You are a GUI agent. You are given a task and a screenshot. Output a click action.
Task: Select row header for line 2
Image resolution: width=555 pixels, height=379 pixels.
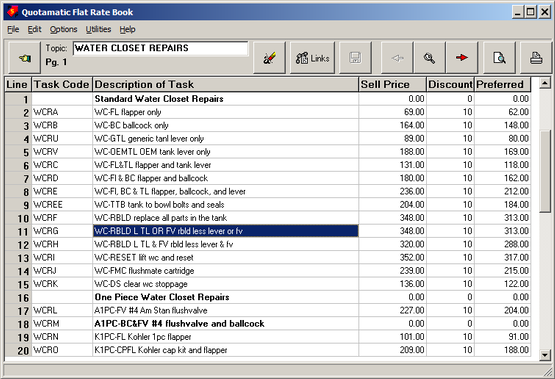point(18,113)
